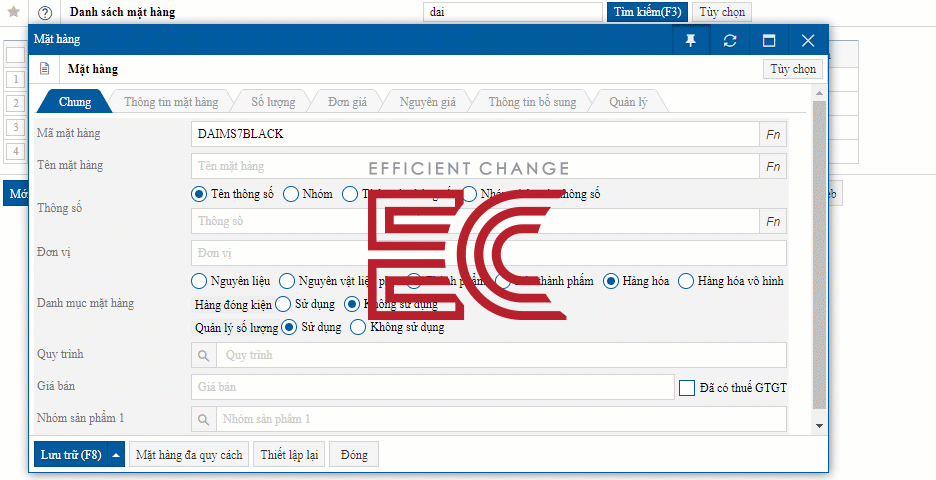The image size is (936, 480).
Task: Click search icon in Quy trình field
Action: (x=204, y=355)
